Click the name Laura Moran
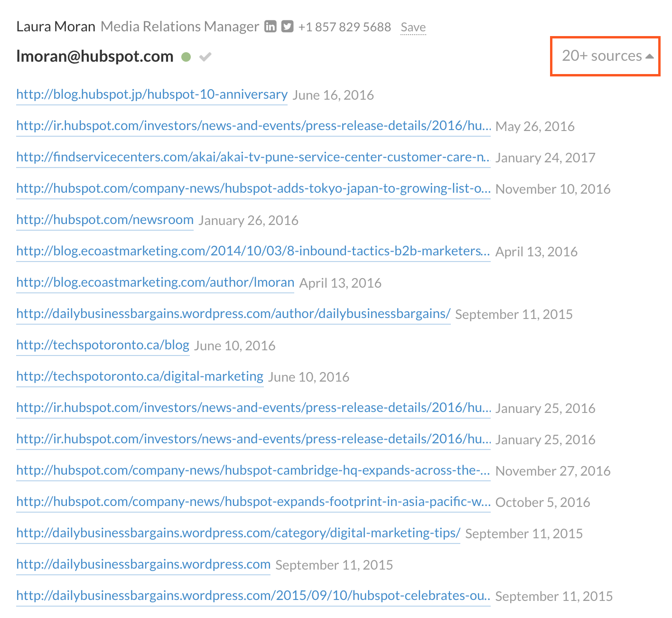This screenshot has height=618, width=672. point(56,27)
